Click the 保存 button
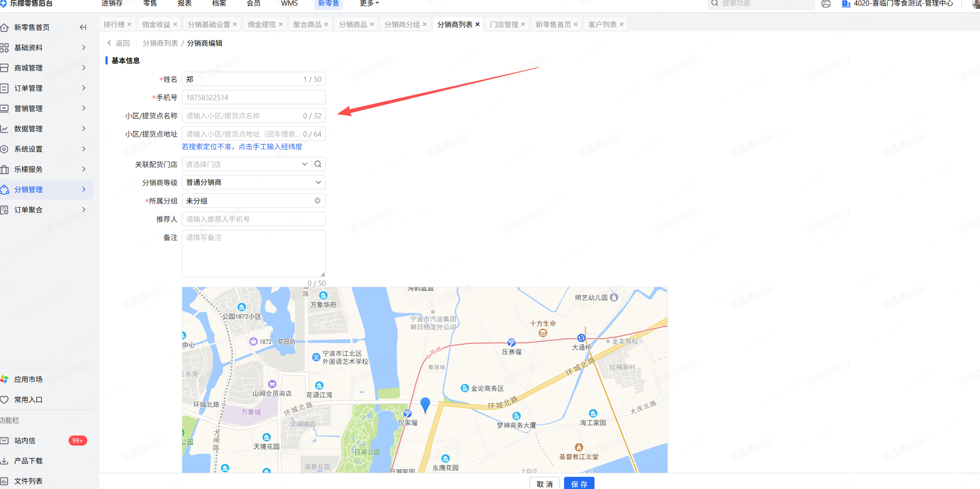 [579, 484]
